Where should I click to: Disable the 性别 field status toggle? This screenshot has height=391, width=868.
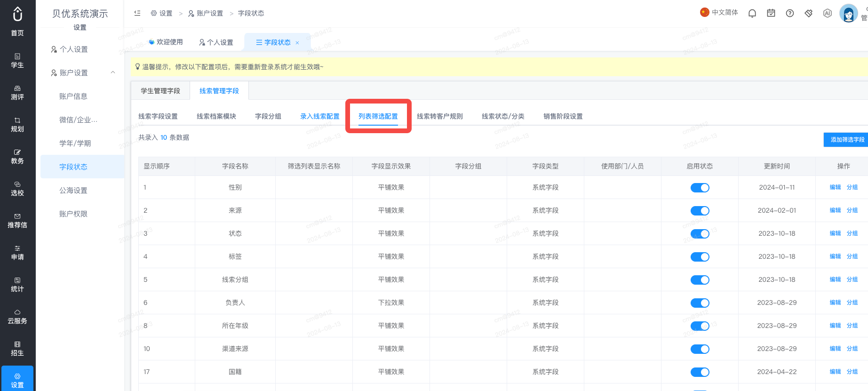[700, 188]
